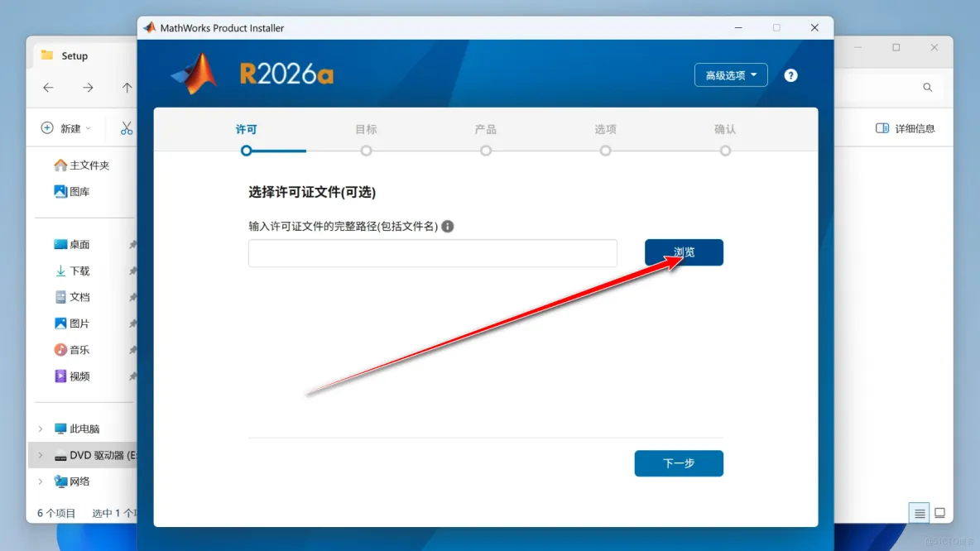Click the 下一步 next button

click(679, 463)
